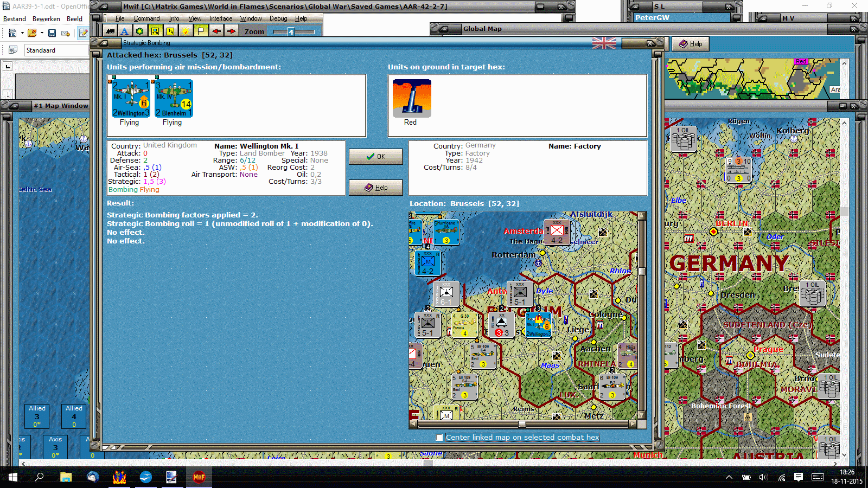The image size is (868, 488).
Task: Open Windows taskbar search
Action: pyautogui.click(x=39, y=477)
